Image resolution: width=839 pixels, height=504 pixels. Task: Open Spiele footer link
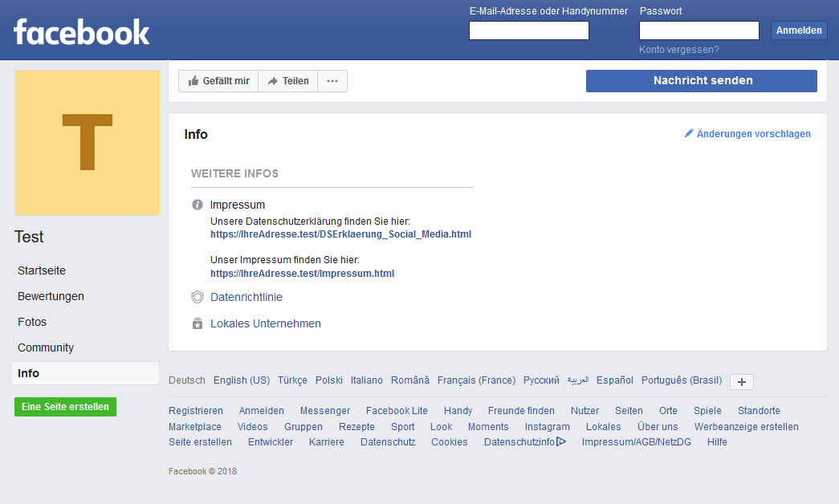coord(707,411)
